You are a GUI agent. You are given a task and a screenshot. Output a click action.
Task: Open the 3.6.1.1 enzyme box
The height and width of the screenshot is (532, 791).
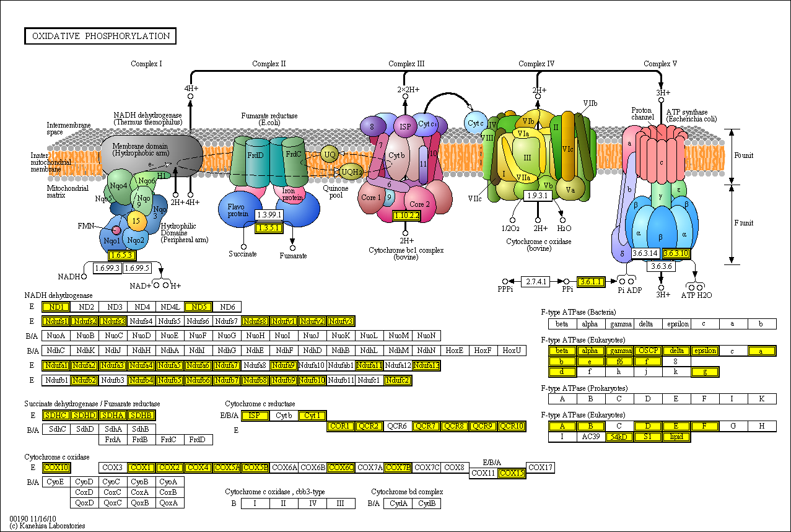(590, 281)
